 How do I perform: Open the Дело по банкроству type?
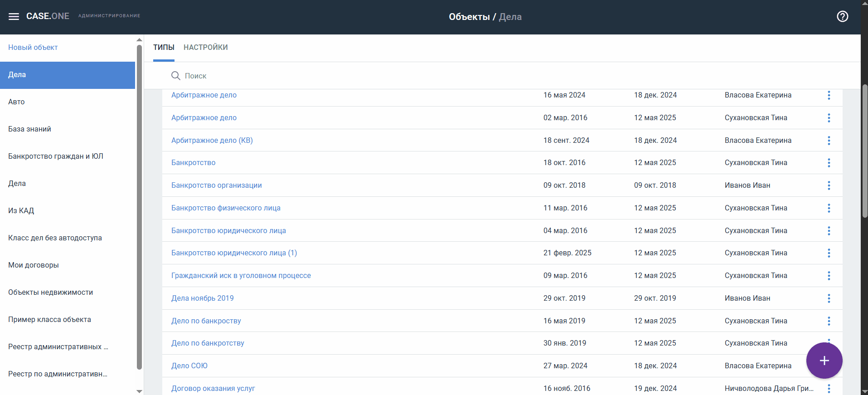[x=206, y=321]
